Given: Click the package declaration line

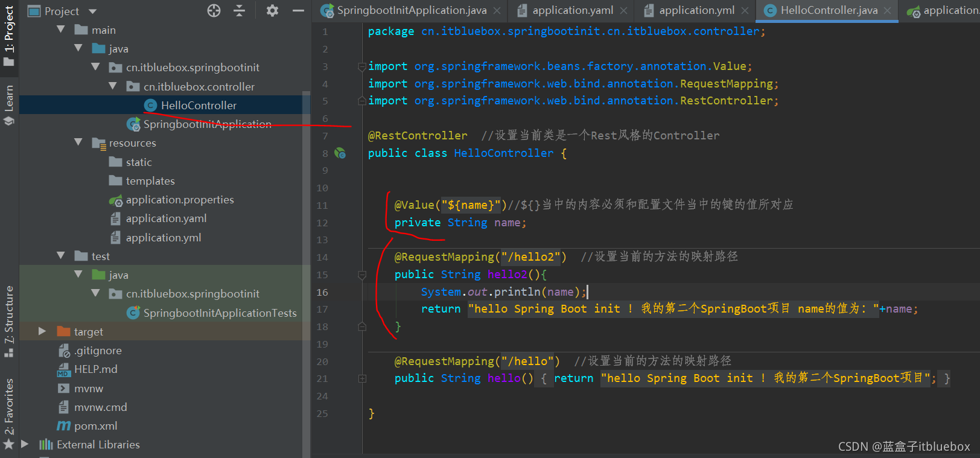Looking at the screenshot, I should coord(567,31).
